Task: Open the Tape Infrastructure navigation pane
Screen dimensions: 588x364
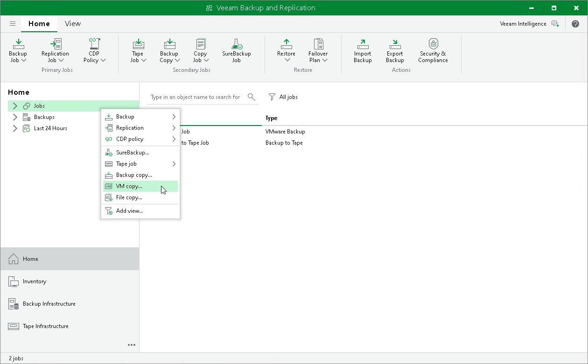Action: pyautogui.click(x=70, y=326)
